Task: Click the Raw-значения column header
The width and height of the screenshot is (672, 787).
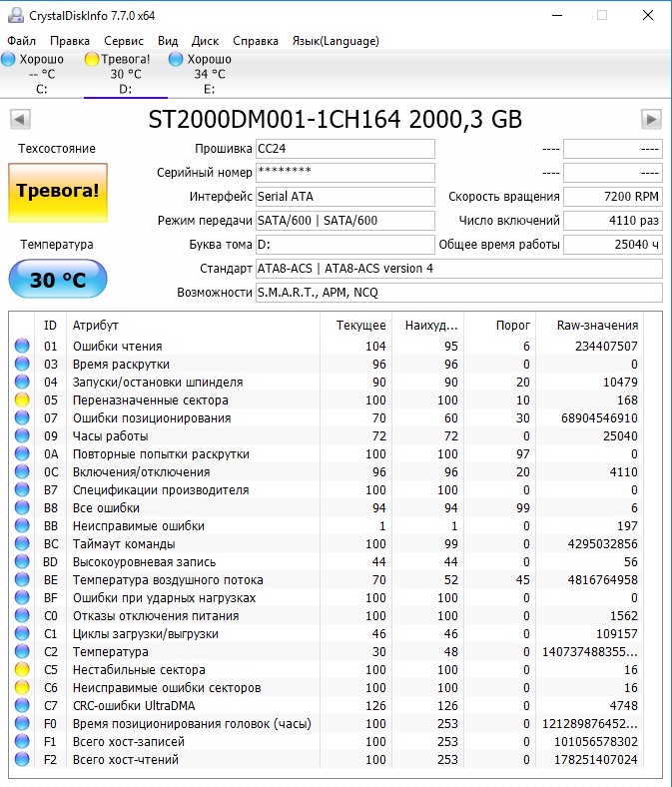Action: point(590,326)
